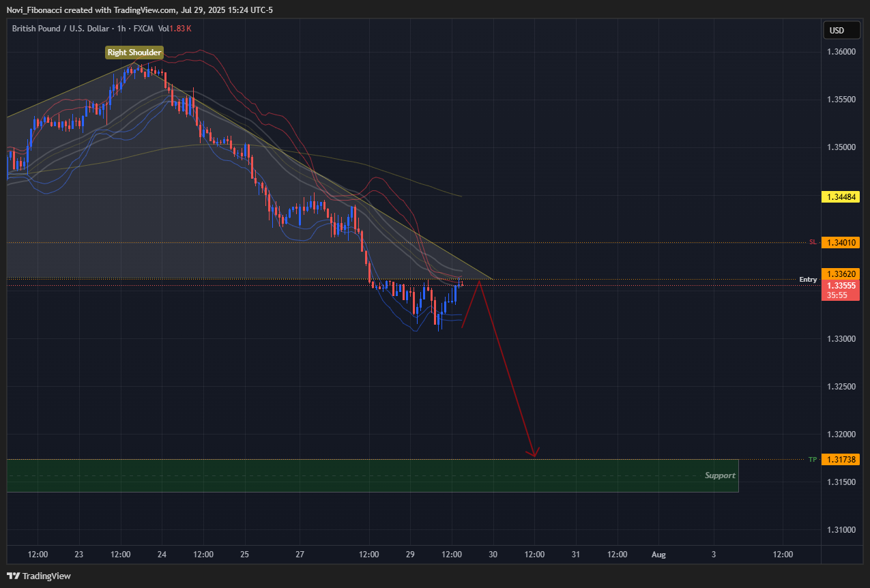This screenshot has width=870, height=588.
Task: Click the 1.35000 price axis value
Action: pyautogui.click(x=840, y=147)
